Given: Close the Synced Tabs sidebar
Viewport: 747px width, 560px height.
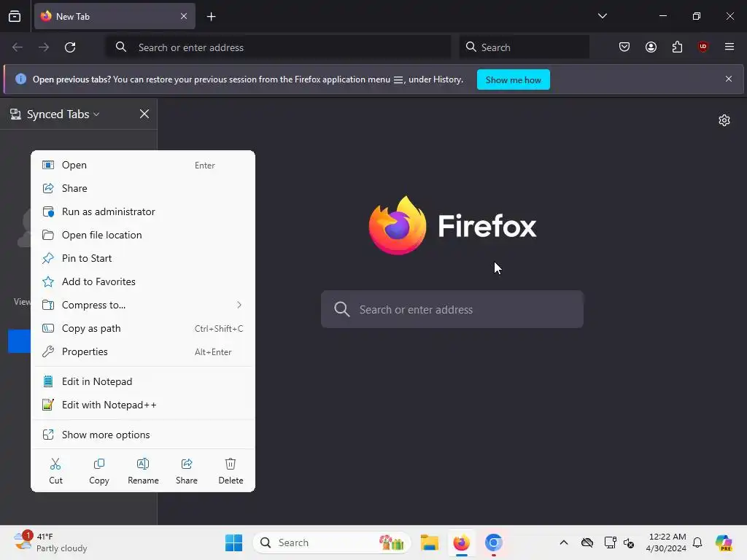Looking at the screenshot, I should click(x=144, y=114).
